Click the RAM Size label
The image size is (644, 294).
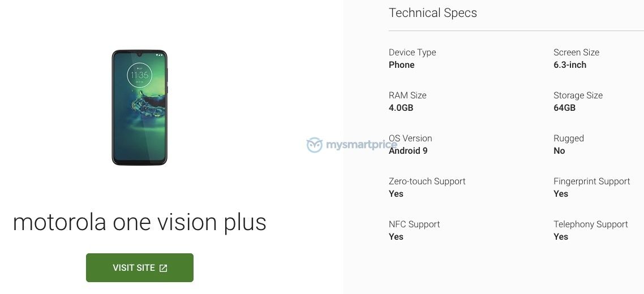pos(407,96)
